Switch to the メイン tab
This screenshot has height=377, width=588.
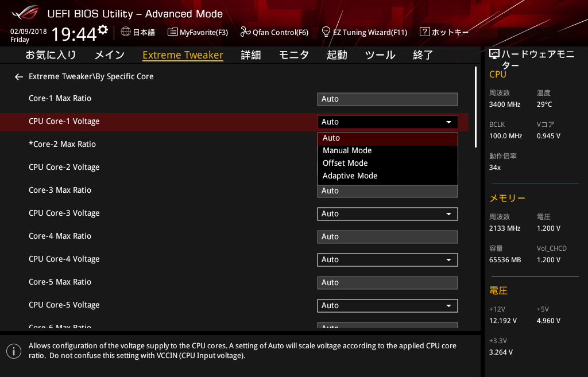(110, 55)
